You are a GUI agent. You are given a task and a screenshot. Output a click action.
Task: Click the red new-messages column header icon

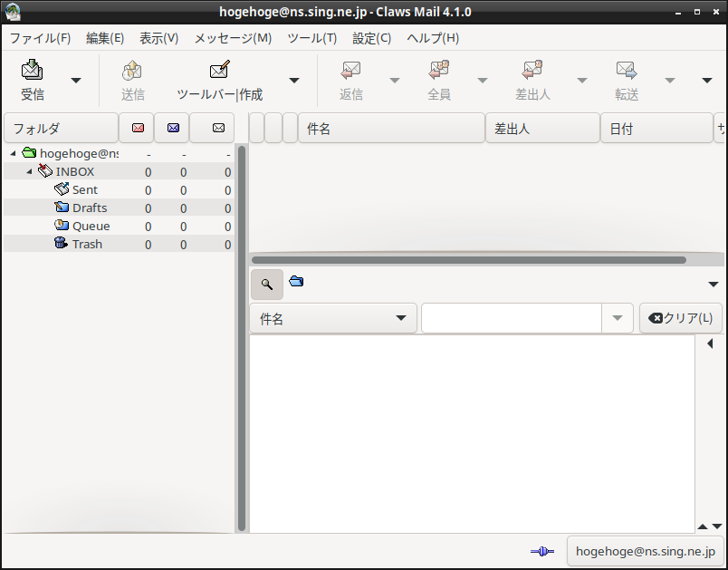tap(138, 128)
